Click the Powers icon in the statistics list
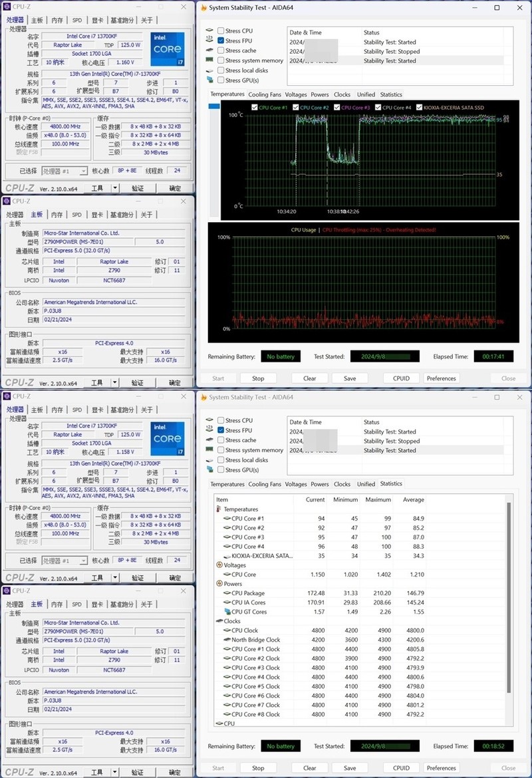Screen dimensions: 532x778 219,584
